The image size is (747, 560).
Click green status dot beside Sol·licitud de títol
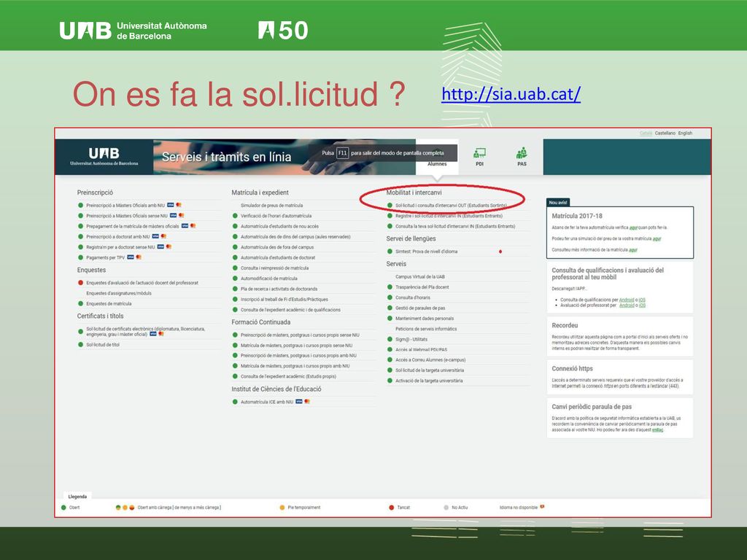80,345
